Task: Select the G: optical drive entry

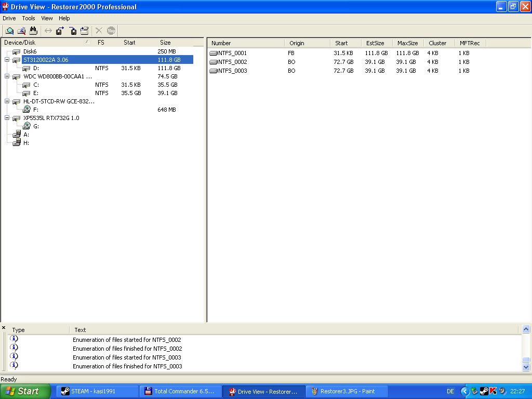Action: click(x=36, y=126)
